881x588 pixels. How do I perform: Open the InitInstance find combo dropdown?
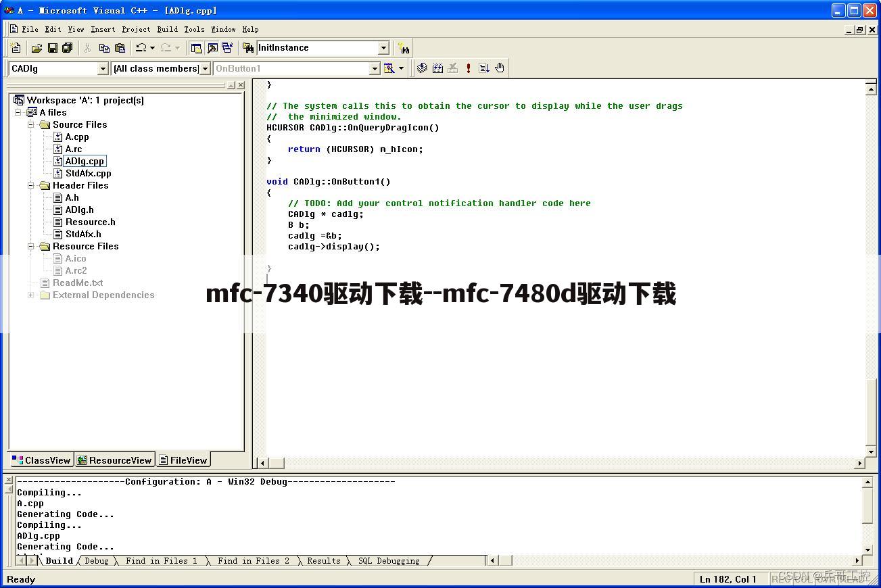click(383, 48)
